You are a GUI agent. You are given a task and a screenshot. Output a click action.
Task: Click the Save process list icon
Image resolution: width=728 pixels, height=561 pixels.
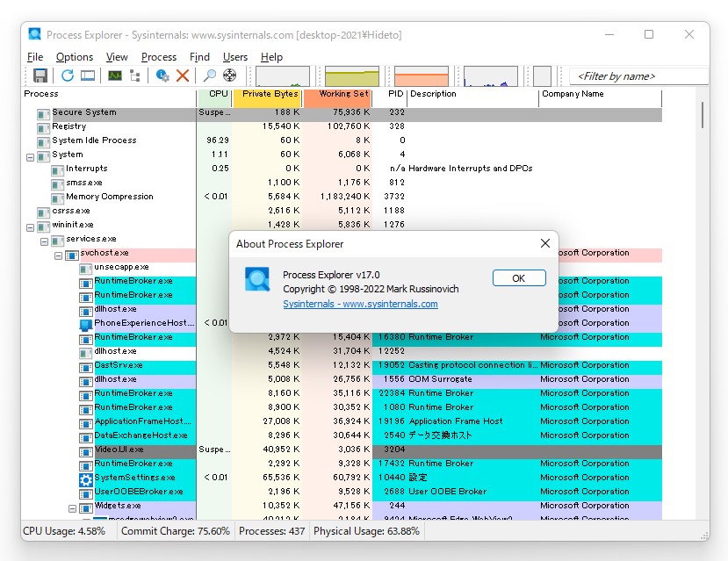click(x=39, y=76)
